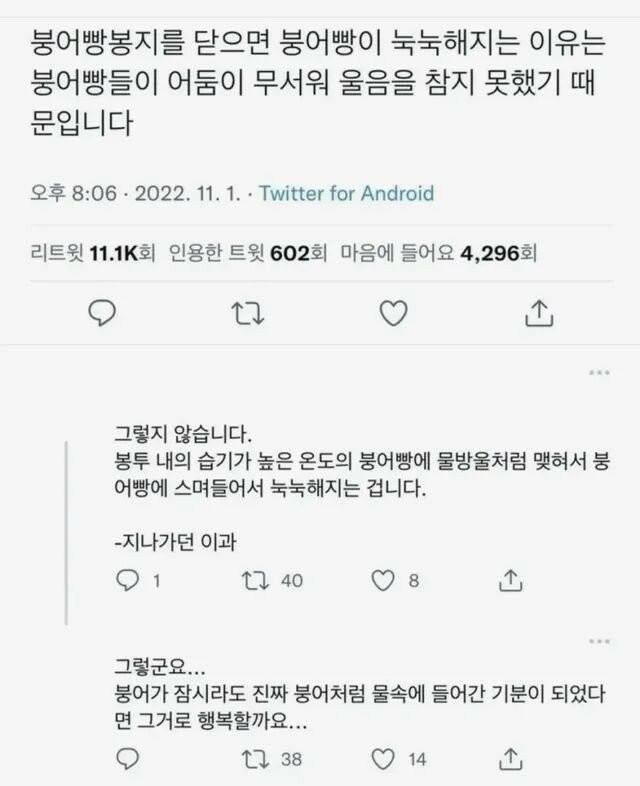Image resolution: width=640 pixels, height=786 pixels.
Task: Open more options for second reply
Action: tap(599, 641)
